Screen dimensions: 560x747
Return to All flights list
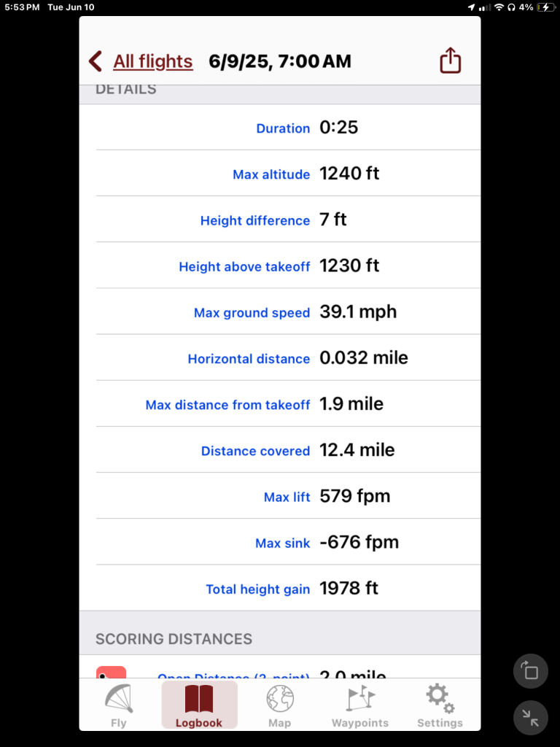pos(153,61)
